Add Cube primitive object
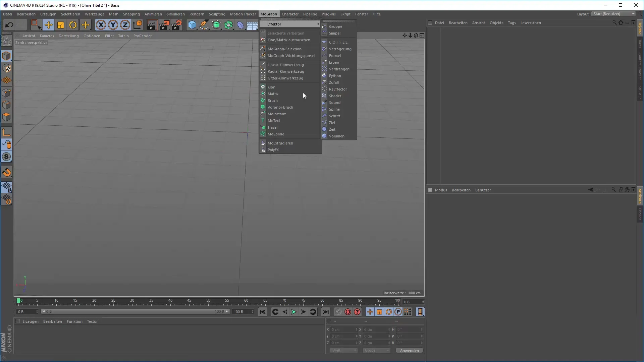The image size is (644, 362). click(x=192, y=25)
